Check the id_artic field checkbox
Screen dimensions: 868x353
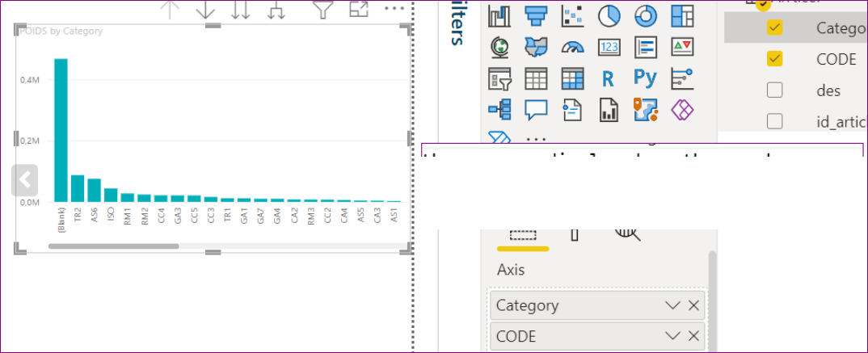774,120
